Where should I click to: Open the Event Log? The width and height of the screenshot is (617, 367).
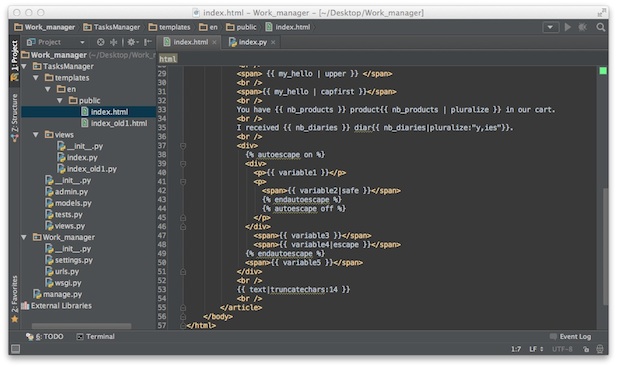(571, 337)
